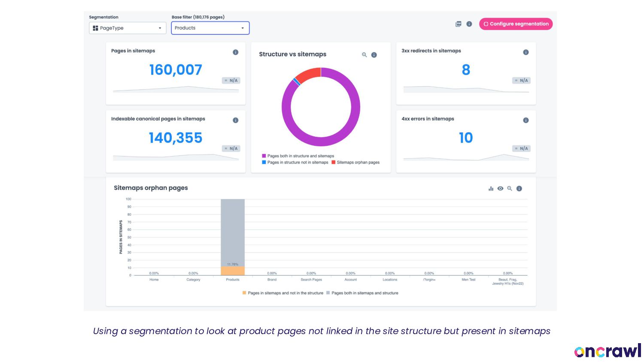
Task: Open the Products base filter dropdown
Action: click(x=210, y=28)
